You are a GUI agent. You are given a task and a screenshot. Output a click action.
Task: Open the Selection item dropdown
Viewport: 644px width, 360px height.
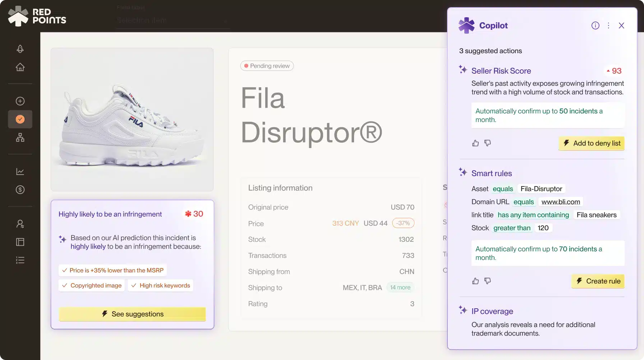[172, 20]
